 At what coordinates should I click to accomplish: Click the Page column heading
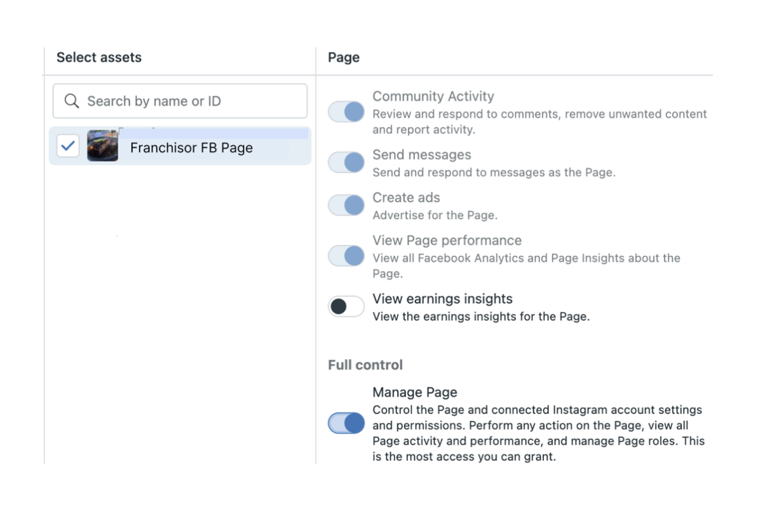(343, 57)
